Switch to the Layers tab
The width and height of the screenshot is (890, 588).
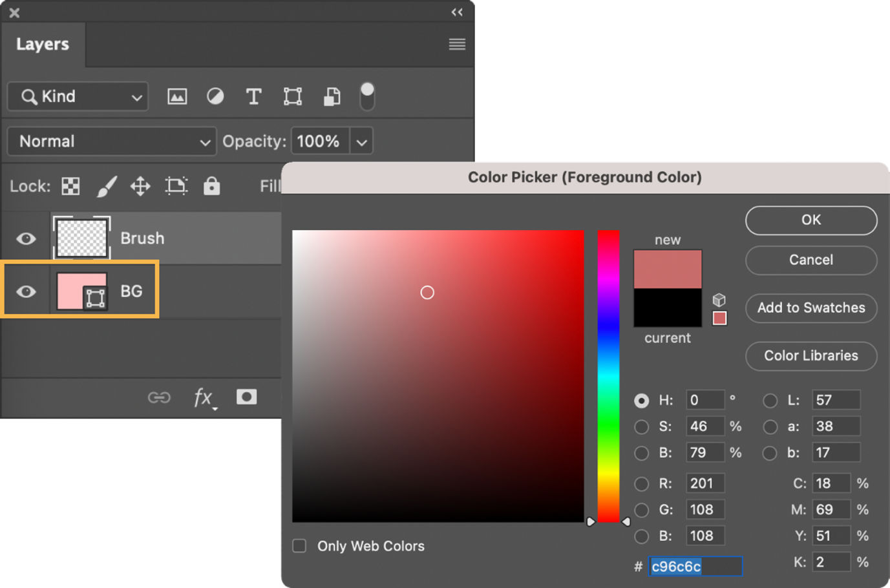click(43, 44)
